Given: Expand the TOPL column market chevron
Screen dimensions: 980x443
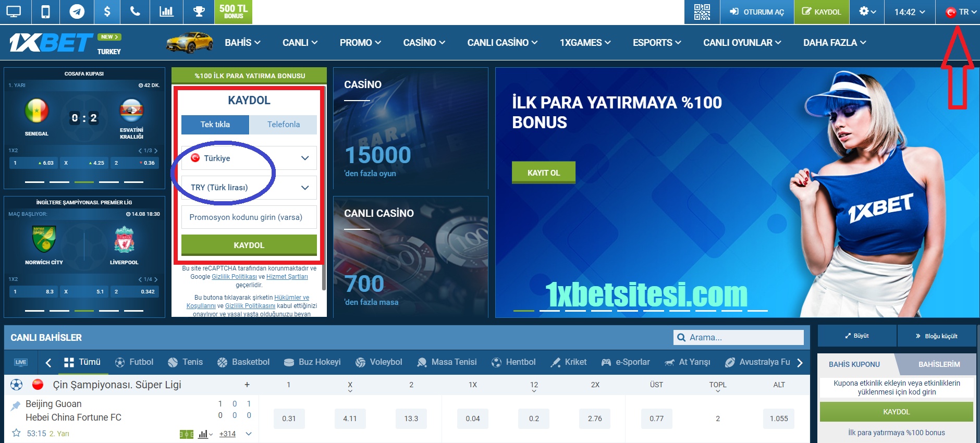Looking at the screenshot, I should coord(718,390).
